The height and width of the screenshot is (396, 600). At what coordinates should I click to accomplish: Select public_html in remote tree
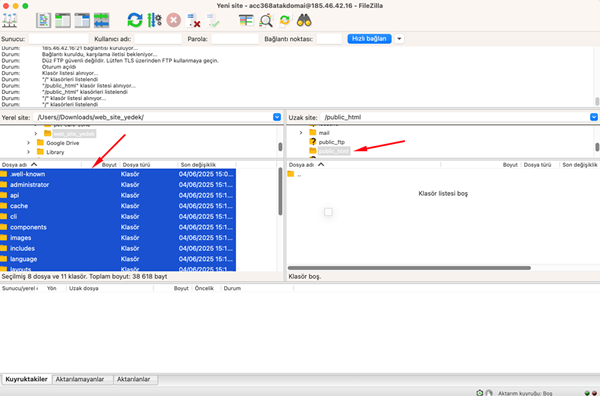tap(334, 151)
